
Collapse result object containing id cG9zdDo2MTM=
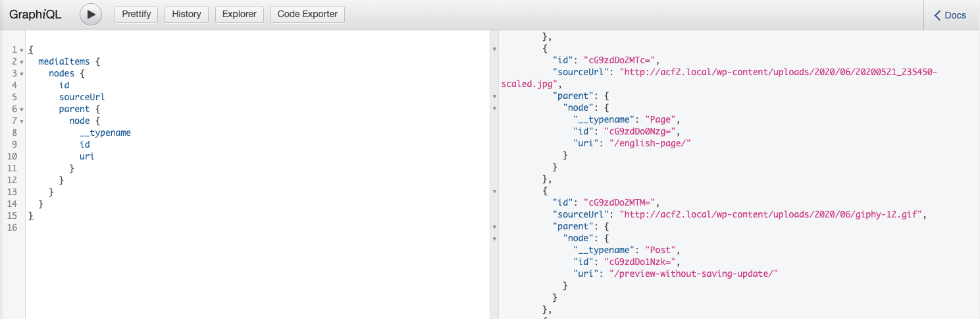coord(494,191)
